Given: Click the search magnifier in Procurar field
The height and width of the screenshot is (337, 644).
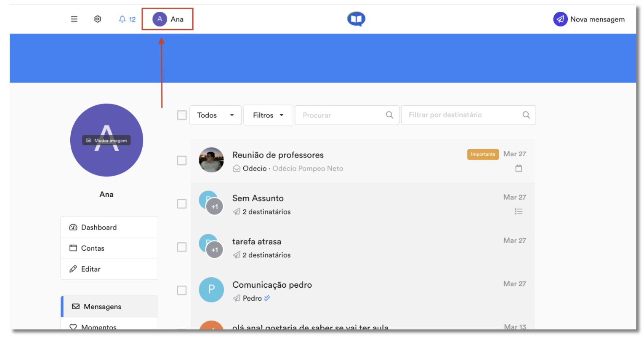Looking at the screenshot, I should coord(389,115).
